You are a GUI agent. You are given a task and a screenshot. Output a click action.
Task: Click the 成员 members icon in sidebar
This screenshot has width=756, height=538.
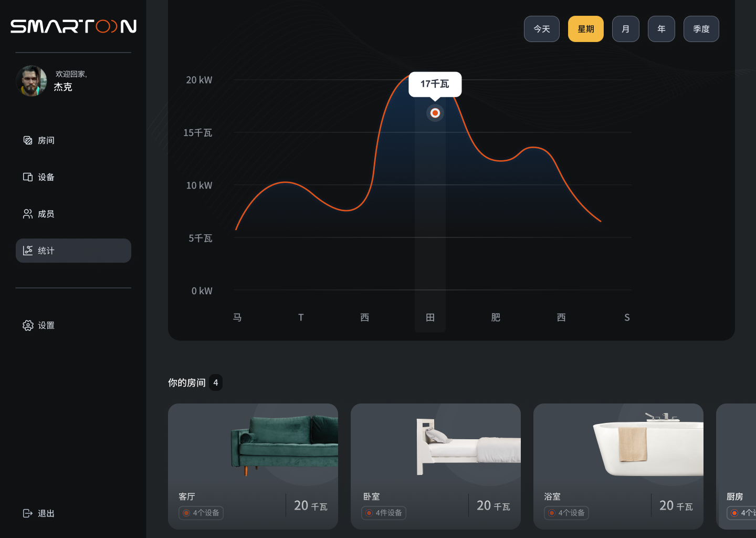(x=28, y=214)
